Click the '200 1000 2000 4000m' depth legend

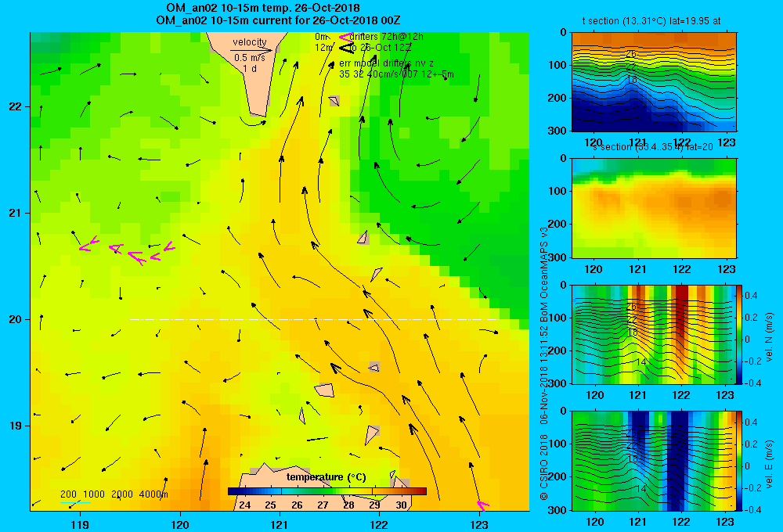click(114, 494)
